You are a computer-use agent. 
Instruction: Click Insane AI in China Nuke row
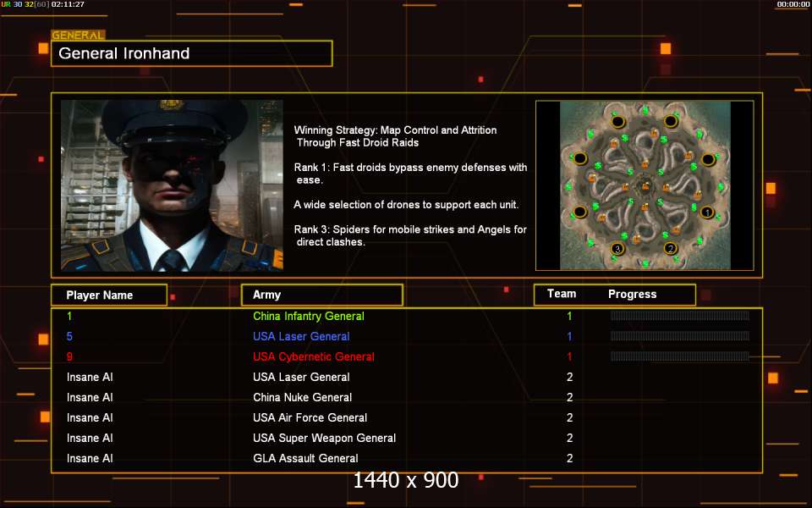point(90,397)
